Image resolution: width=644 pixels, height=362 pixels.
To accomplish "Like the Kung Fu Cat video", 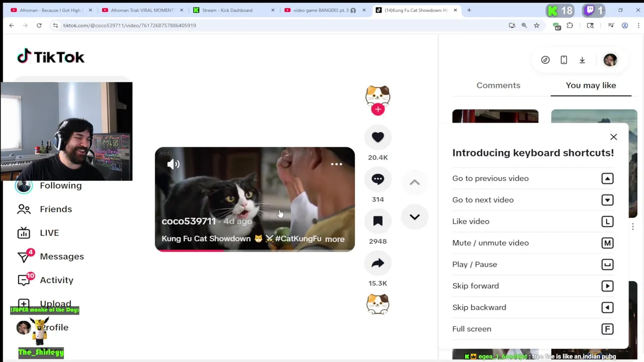I will coord(378,137).
